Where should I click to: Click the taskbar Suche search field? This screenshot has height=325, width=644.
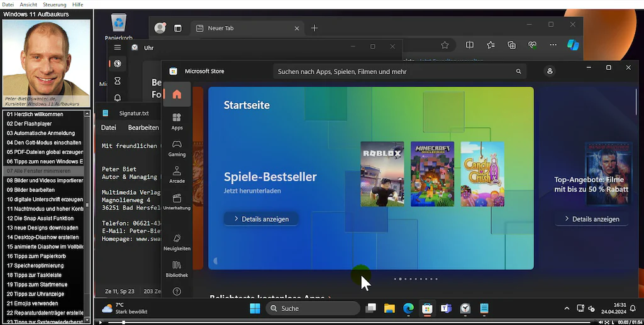pyautogui.click(x=313, y=309)
